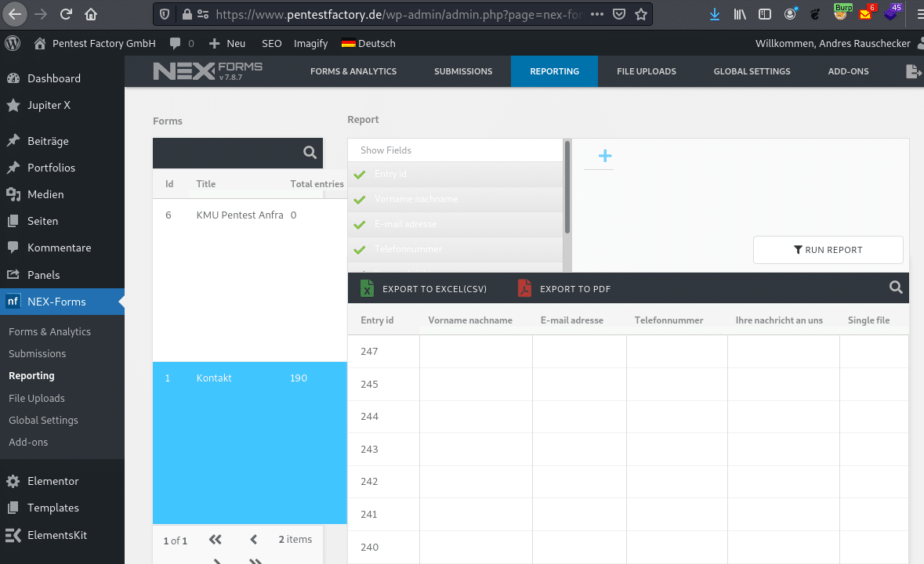Go back with browser back arrow
Image resolution: width=924 pixels, height=564 pixels.
click(15, 14)
